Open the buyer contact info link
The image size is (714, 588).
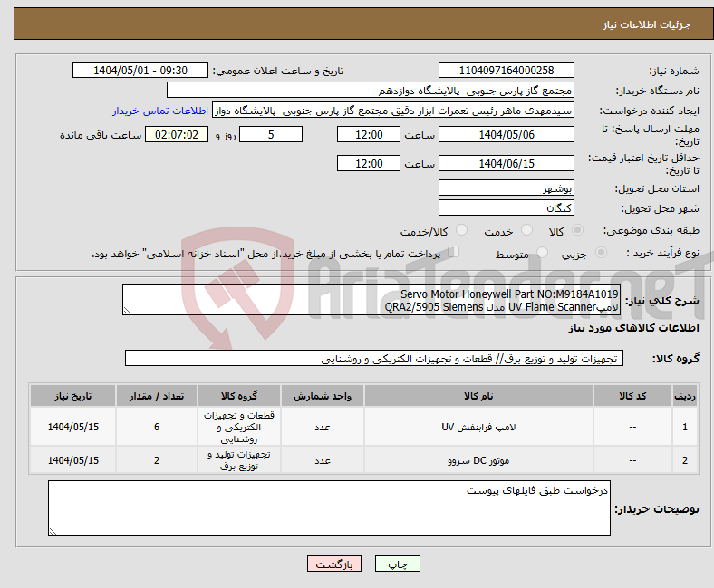click(160, 111)
